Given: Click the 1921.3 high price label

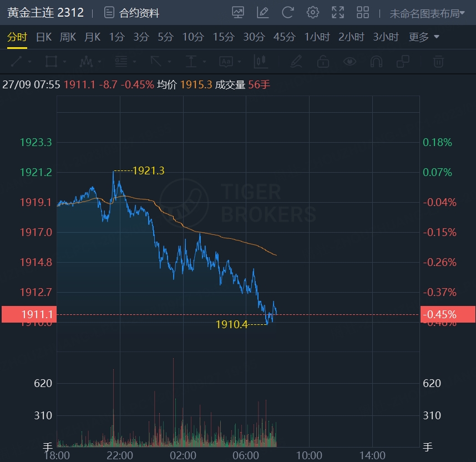Looking at the screenshot, I should 149,171.
